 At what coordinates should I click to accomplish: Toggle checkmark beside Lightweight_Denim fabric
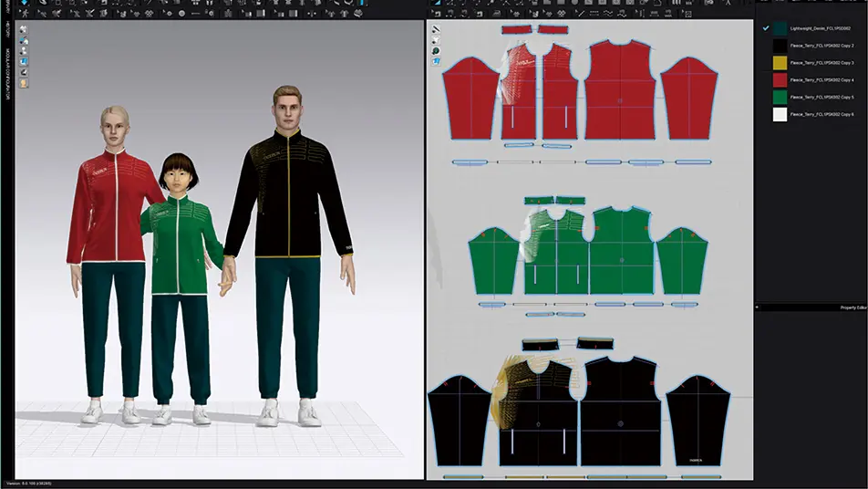765,28
